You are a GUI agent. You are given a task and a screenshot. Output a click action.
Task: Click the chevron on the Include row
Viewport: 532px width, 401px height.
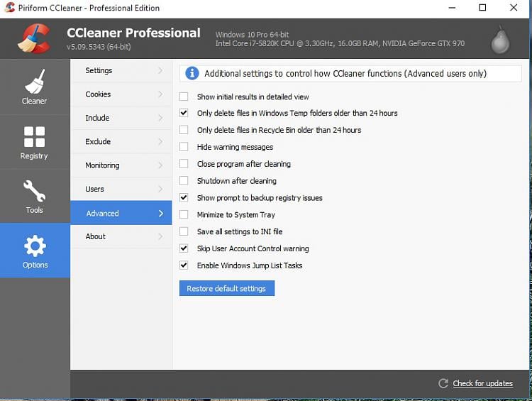click(x=160, y=118)
